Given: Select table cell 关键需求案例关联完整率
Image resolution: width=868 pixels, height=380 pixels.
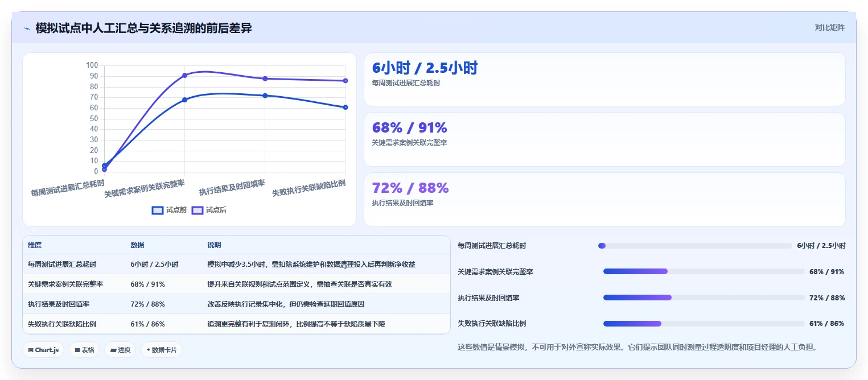Looking at the screenshot, I should [65, 284].
